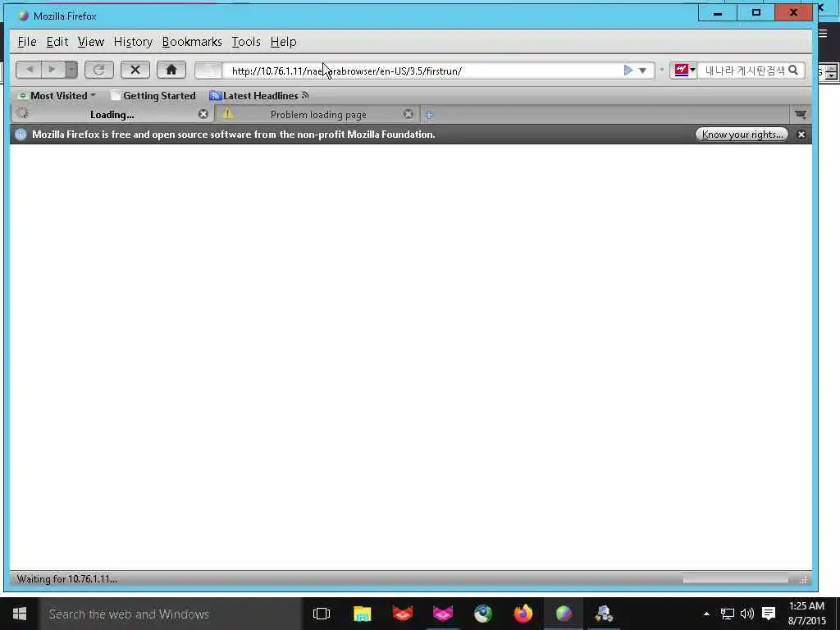
Task: Click the search box input field
Action: pos(745,71)
